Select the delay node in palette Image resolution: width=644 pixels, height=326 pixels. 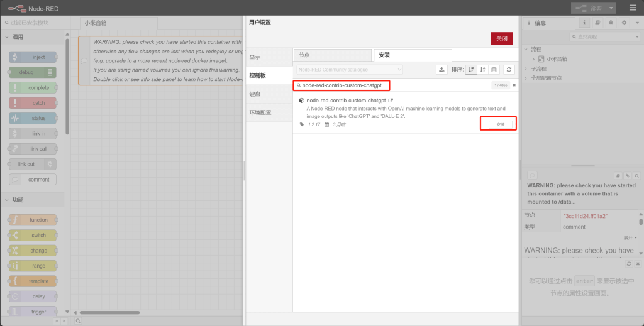pyautogui.click(x=33, y=296)
